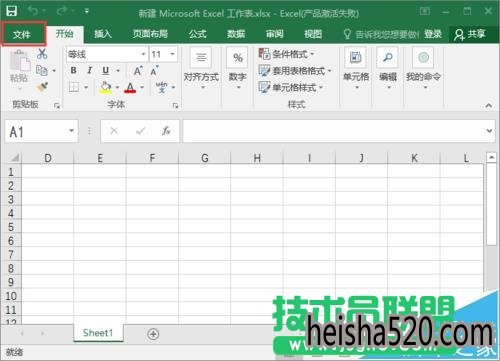Open the 数据 (Data) tab

[236, 34]
